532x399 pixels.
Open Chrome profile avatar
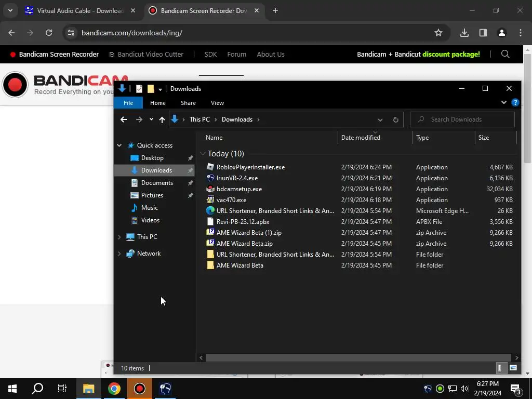point(501,33)
